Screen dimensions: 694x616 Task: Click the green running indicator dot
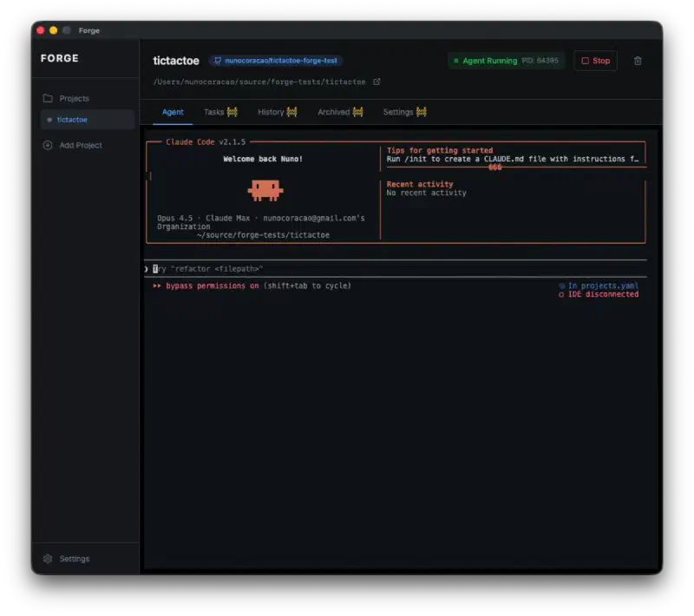point(456,61)
